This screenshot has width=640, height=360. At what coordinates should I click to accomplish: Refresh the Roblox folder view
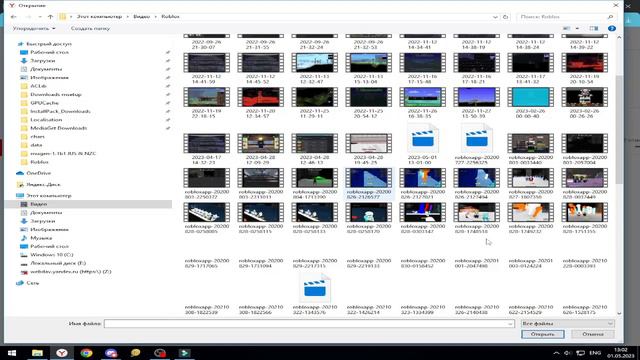(x=505, y=17)
